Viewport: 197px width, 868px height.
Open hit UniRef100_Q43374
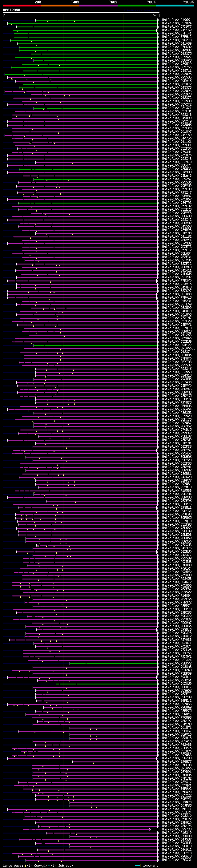pos(176,352)
